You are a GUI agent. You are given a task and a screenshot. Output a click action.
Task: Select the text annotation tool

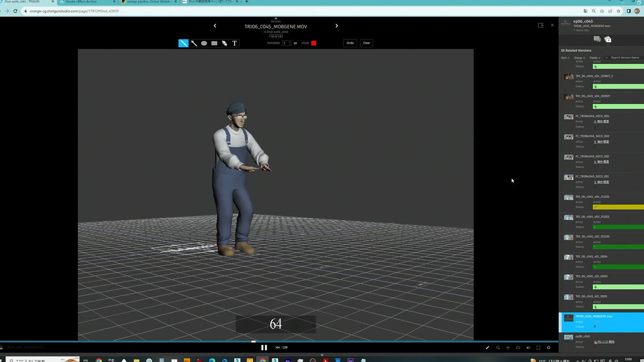pyautogui.click(x=234, y=43)
